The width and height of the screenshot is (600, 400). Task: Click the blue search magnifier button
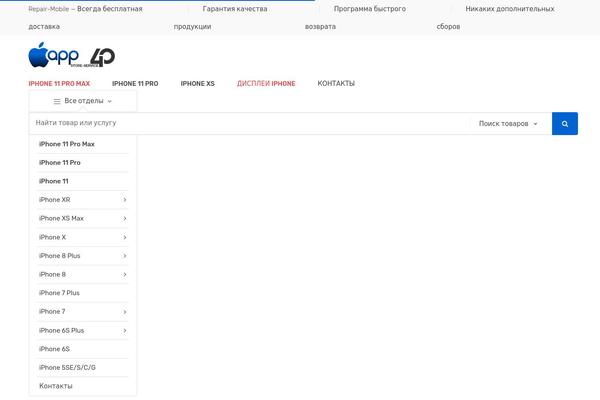pos(564,123)
